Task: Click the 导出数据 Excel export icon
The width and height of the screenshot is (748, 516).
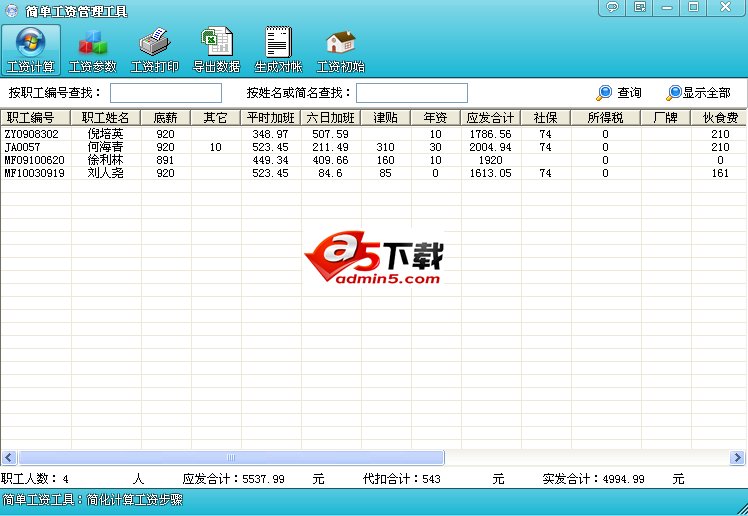Action: [217, 50]
